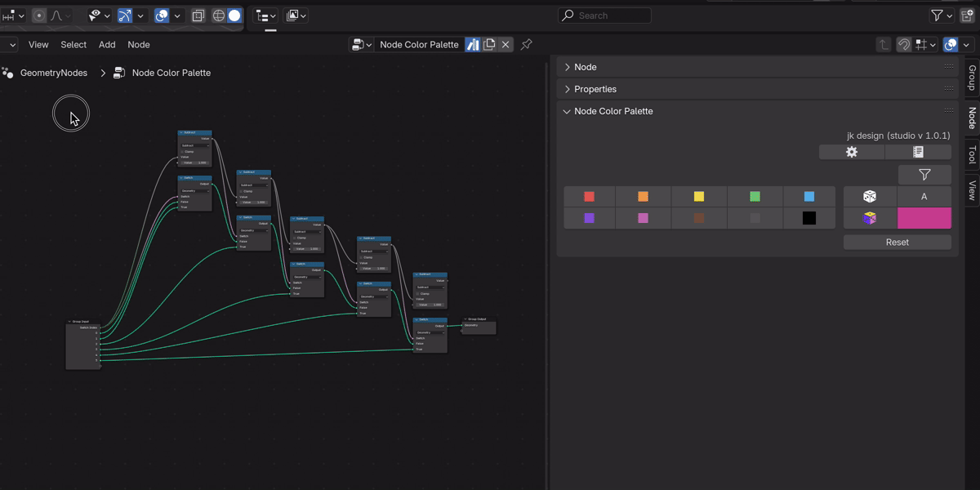Click the Reset button
Image resolution: width=980 pixels, height=490 pixels.
[x=898, y=243]
